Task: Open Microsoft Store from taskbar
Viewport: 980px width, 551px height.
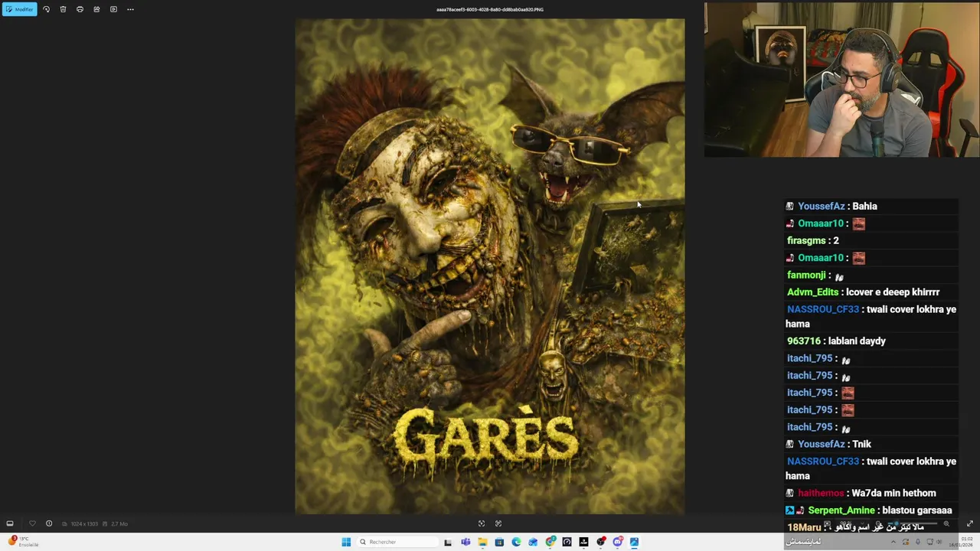Action: click(499, 542)
